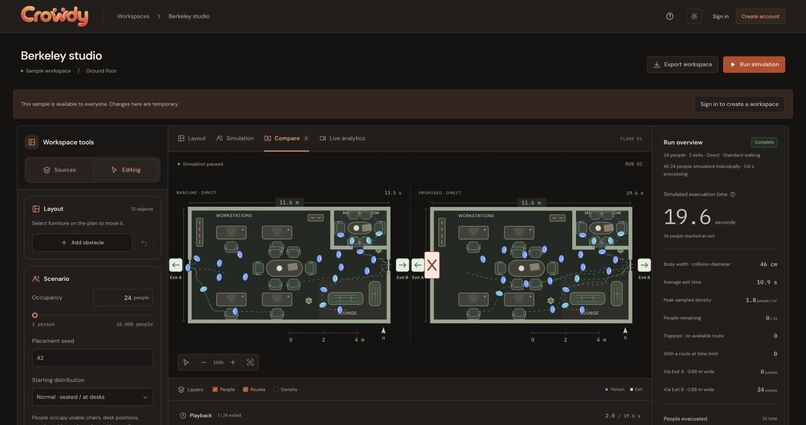Click the Sample workspace label
Image resolution: width=806 pixels, height=425 pixels.
tap(48, 71)
